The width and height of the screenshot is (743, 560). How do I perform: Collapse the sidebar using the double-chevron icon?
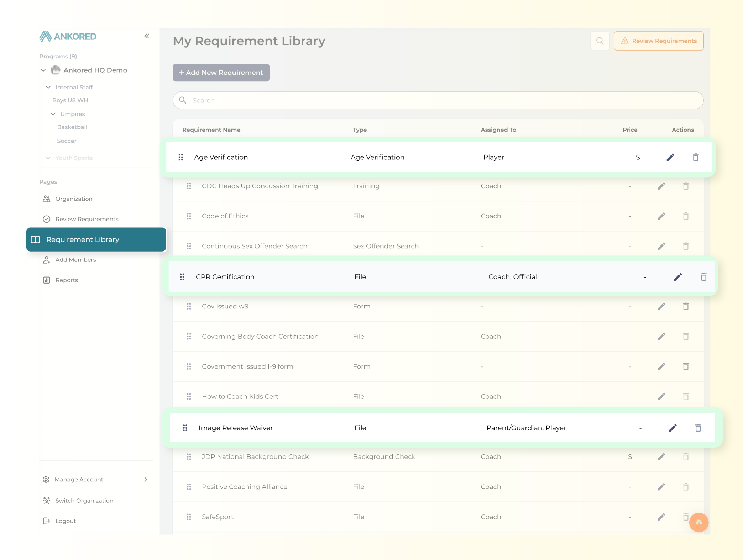[146, 36]
